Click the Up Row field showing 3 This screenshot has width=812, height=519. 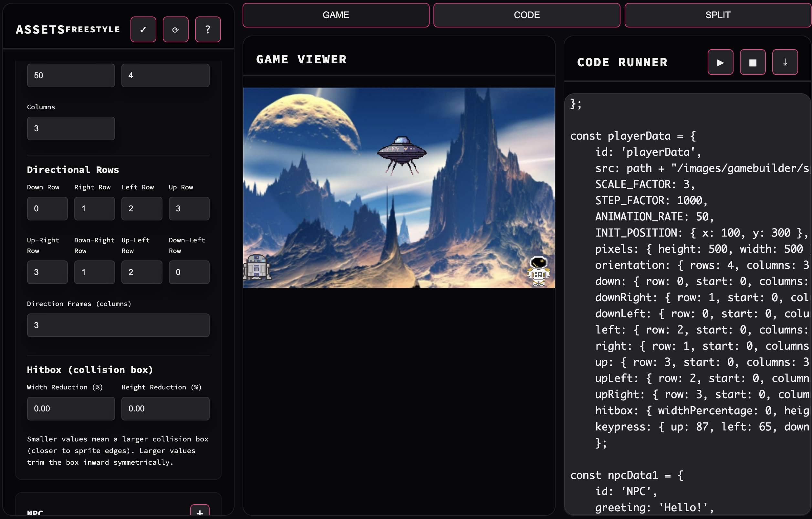point(189,208)
